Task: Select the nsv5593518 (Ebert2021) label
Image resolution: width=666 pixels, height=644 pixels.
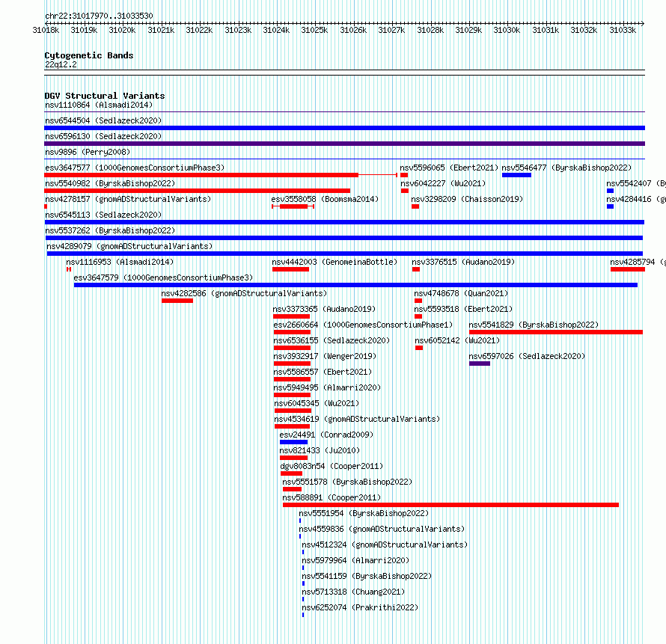Action: pos(463,309)
